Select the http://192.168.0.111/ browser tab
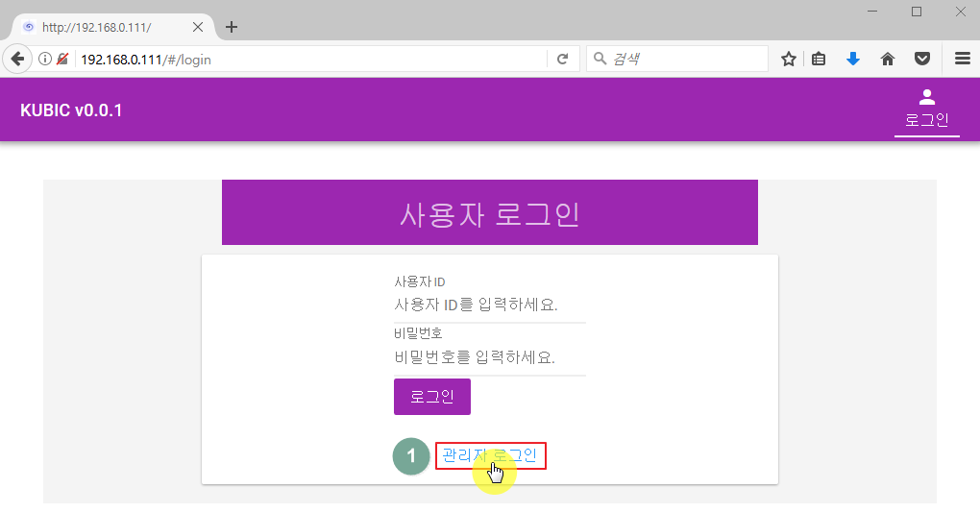The width and height of the screenshot is (980, 513). point(106,27)
